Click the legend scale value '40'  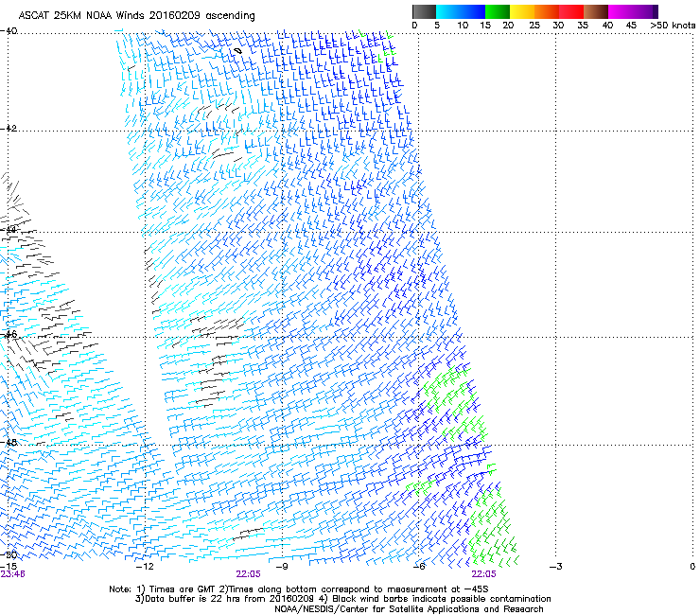coord(607,26)
